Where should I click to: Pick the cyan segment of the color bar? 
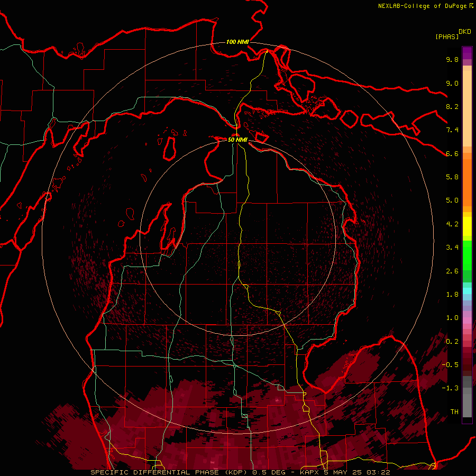pos(467,291)
